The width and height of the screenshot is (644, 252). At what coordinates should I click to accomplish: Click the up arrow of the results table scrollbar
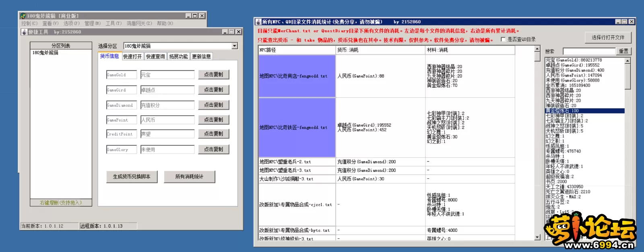pyautogui.click(x=537, y=49)
